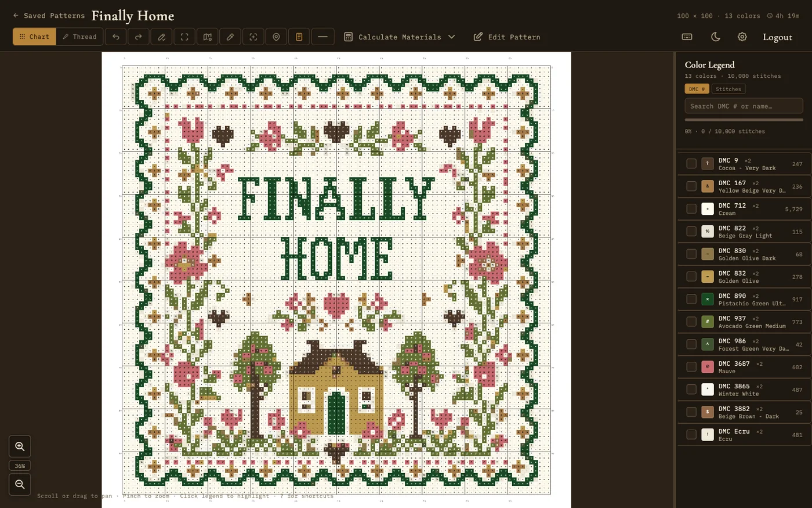Click the pencil-square icon beside Edit Pattern

(478, 37)
